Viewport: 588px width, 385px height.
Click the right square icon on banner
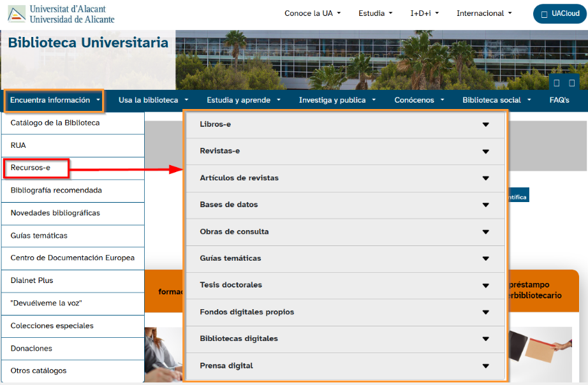pos(572,83)
